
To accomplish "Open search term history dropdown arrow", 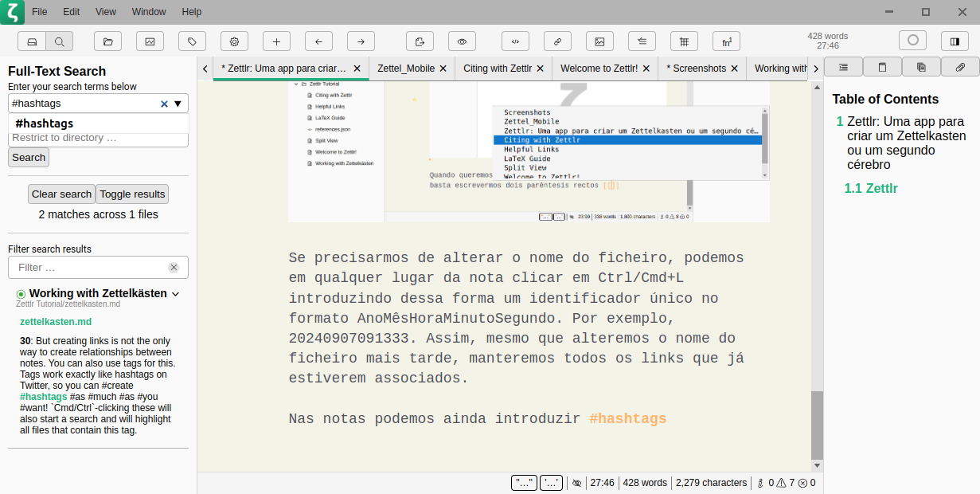I will click(x=178, y=104).
